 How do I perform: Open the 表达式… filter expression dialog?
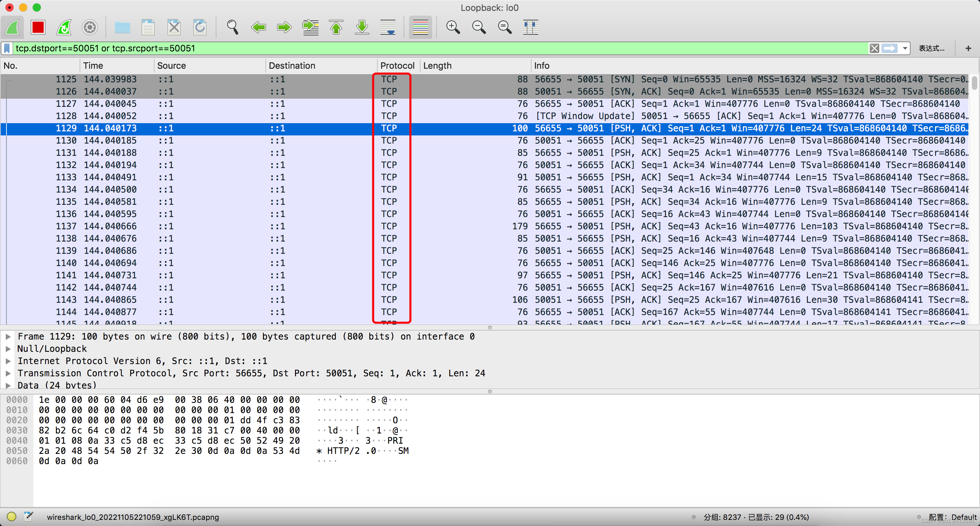(x=931, y=48)
